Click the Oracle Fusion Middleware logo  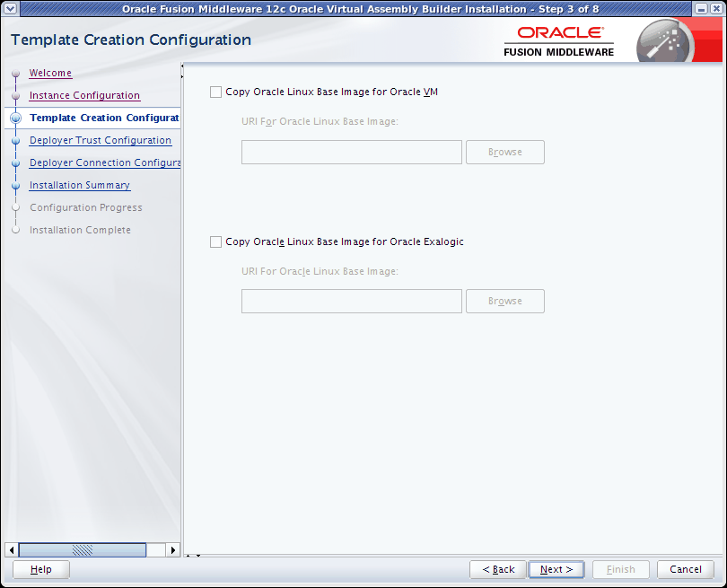[558, 41]
